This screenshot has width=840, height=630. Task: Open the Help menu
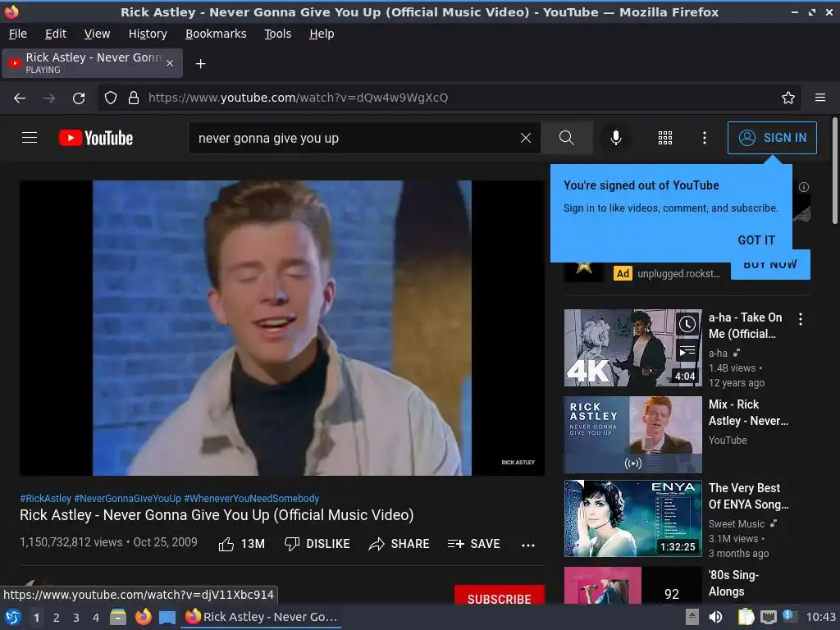(x=322, y=34)
